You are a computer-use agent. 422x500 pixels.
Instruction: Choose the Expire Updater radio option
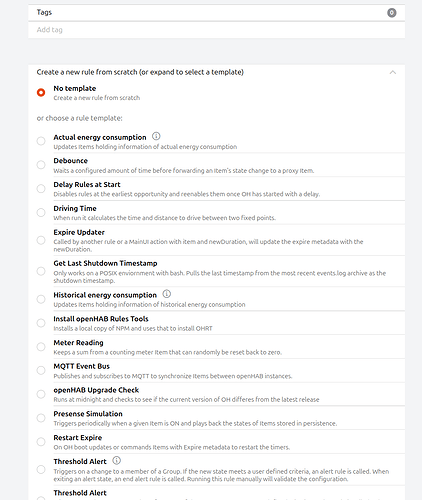41,240
